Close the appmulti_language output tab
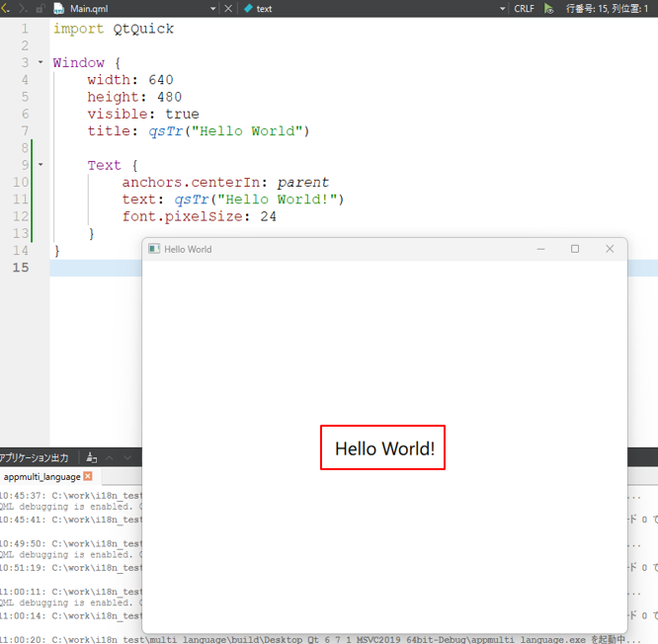 pos(88,476)
